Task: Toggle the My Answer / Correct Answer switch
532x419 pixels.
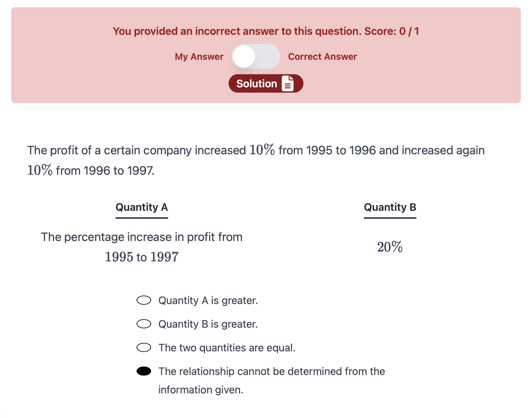Action: [x=255, y=56]
